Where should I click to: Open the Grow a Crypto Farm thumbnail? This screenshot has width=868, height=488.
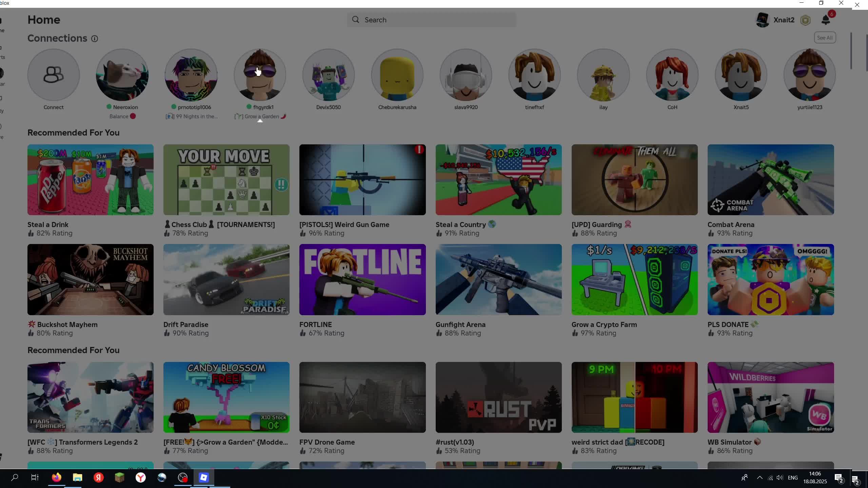click(634, 279)
